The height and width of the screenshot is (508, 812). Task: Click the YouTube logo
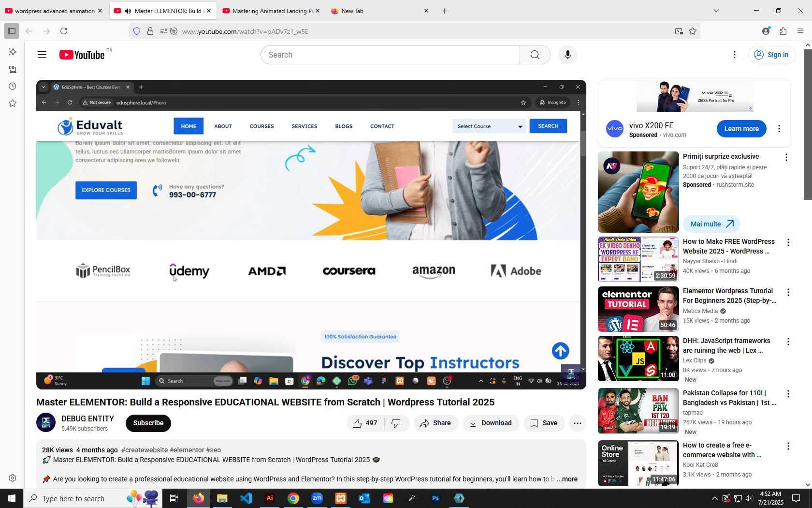click(82, 55)
